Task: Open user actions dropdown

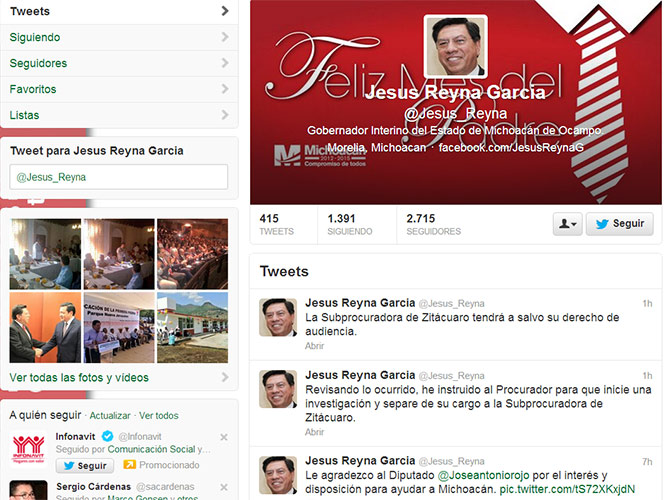Action: pos(567,223)
